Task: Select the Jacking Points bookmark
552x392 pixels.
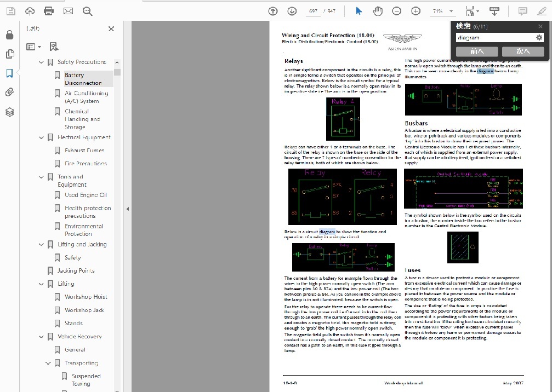Action: tap(76, 270)
